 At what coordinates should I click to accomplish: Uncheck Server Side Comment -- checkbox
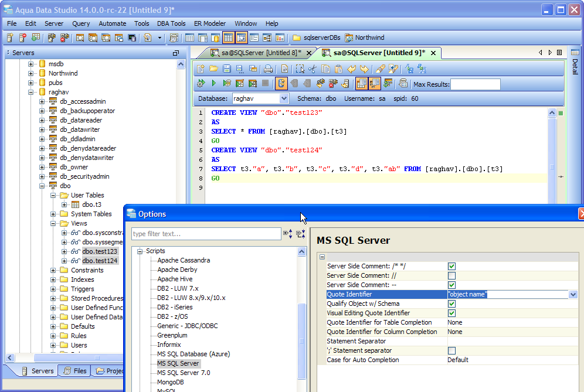tap(452, 285)
